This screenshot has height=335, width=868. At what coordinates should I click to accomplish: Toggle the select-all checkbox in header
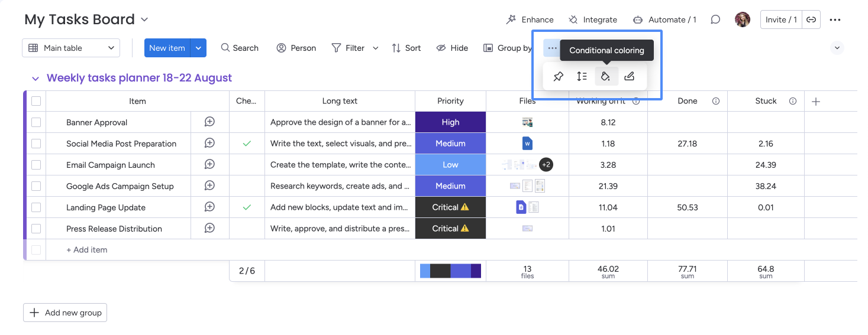36,101
